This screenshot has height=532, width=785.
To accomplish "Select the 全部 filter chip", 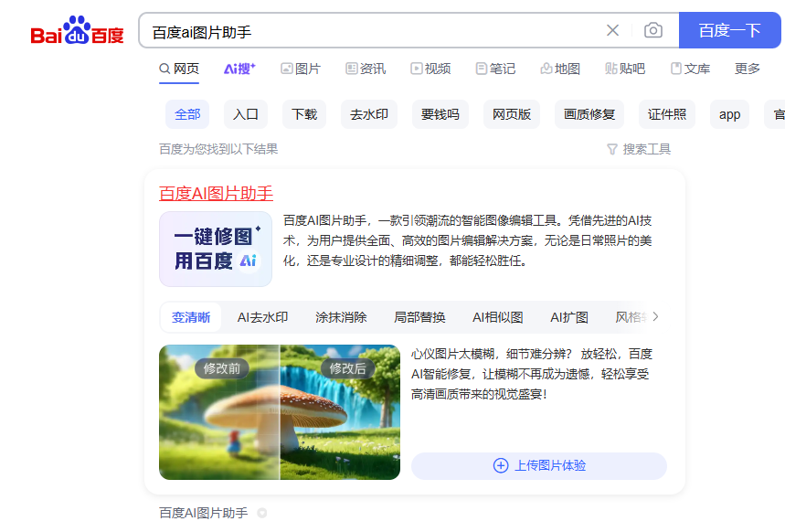I will (186, 113).
